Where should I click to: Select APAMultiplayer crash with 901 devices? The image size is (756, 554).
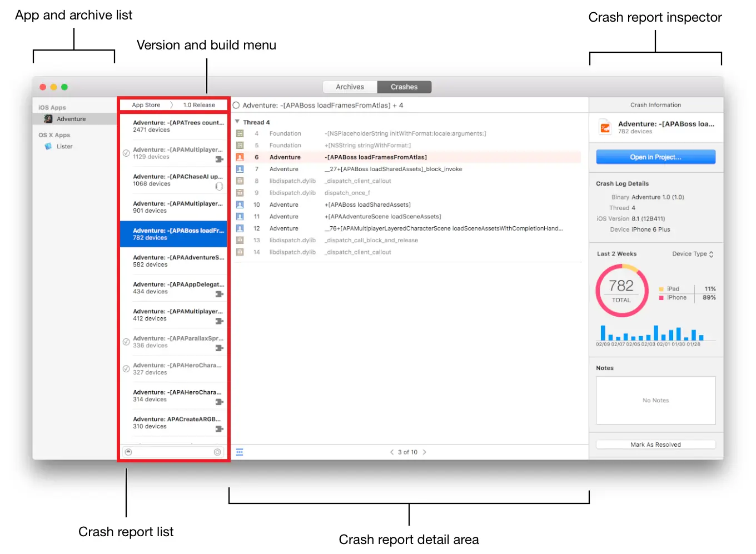tap(173, 207)
